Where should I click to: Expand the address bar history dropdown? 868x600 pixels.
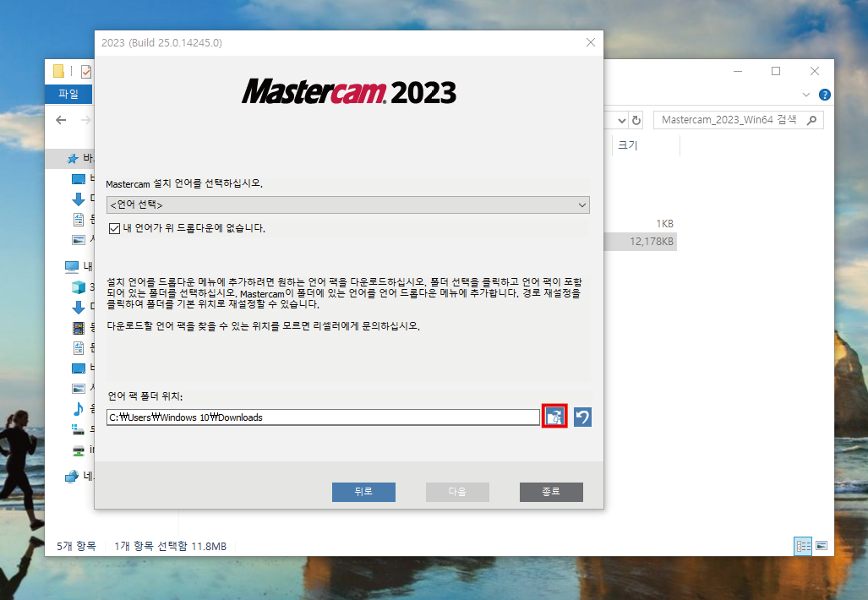(622, 120)
